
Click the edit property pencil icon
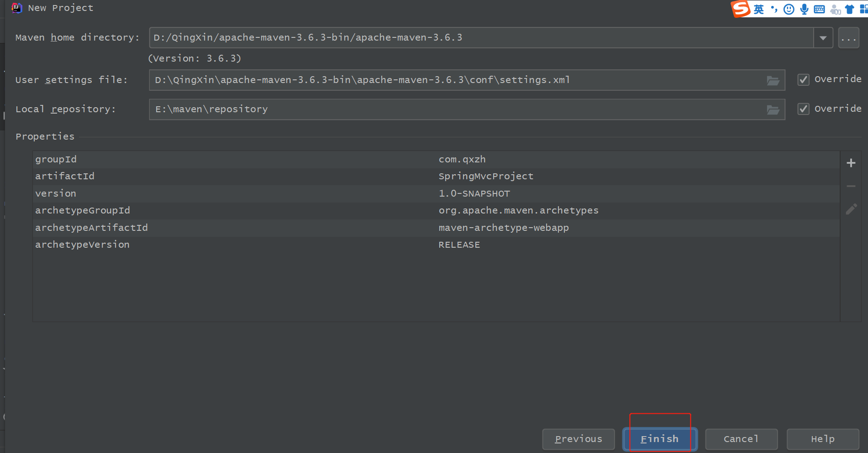tap(851, 209)
